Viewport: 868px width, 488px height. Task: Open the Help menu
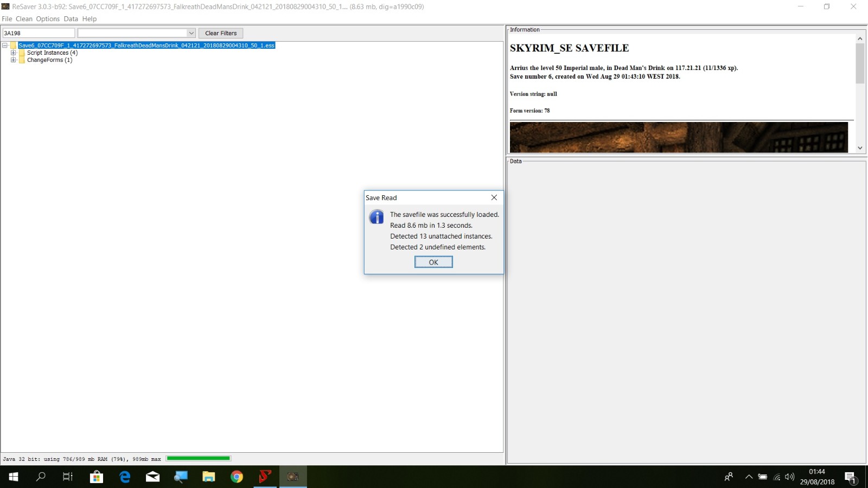click(x=90, y=19)
